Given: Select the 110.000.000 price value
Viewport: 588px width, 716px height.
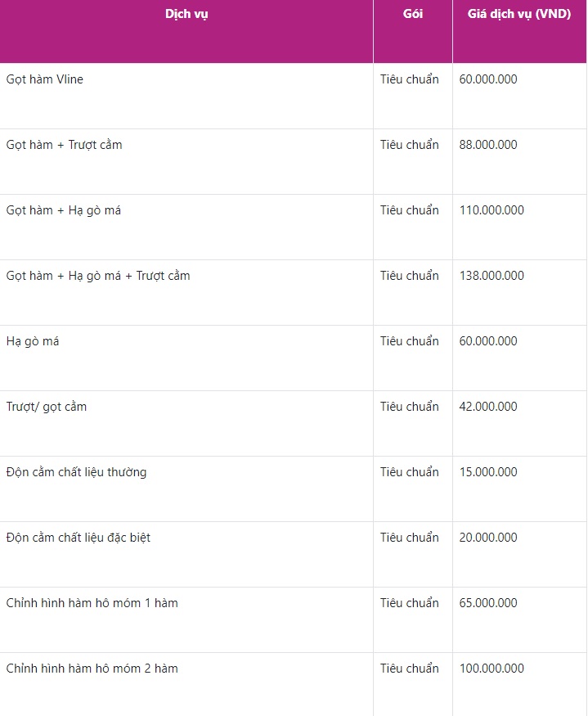Looking at the screenshot, I should coord(491,210).
